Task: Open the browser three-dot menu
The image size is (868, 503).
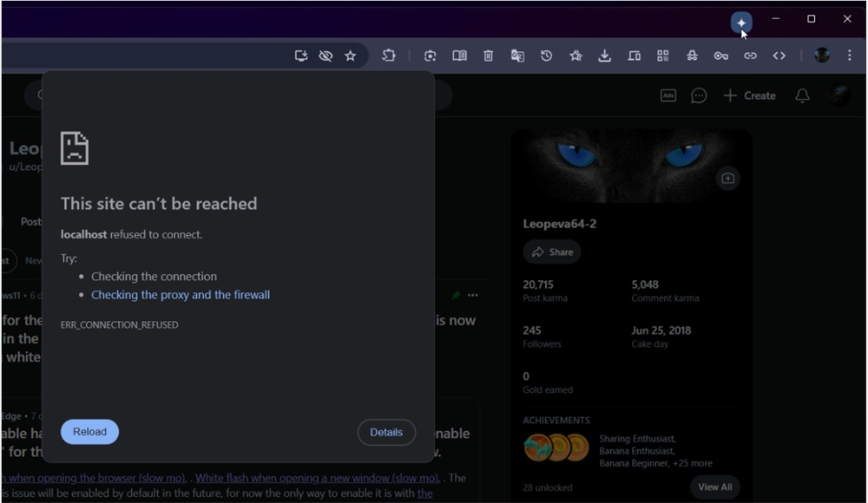Action: click(x=849, y=56)
